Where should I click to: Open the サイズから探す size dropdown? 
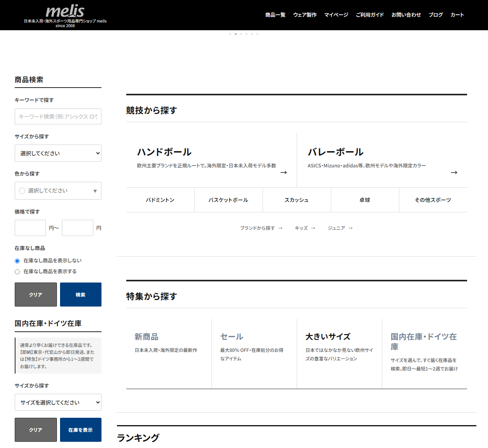[58, 153]
